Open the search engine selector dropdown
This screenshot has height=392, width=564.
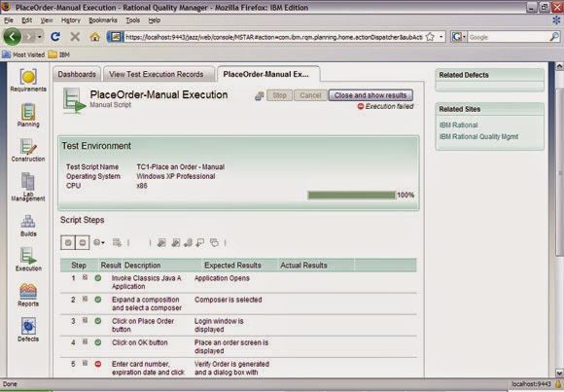[x=464, y=37]
